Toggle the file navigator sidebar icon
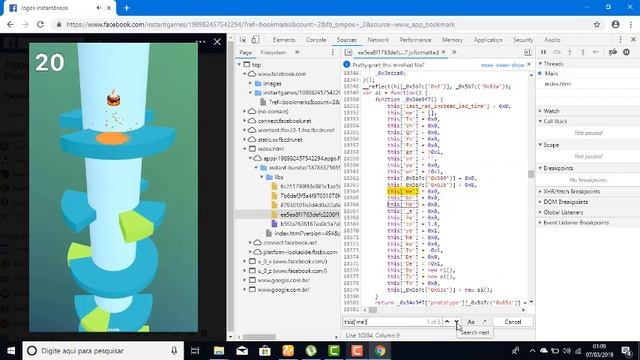Image resolution: width=640 pixels, height=360 pixels. coord(348,52)
